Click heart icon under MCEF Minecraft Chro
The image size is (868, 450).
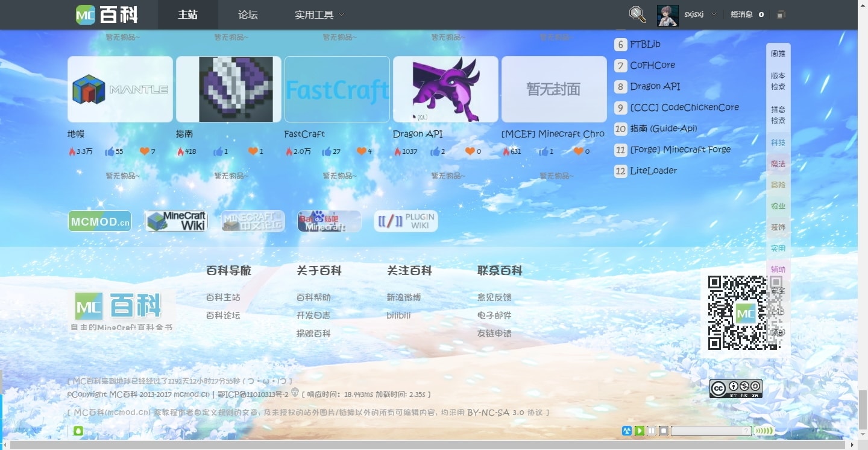578,151
